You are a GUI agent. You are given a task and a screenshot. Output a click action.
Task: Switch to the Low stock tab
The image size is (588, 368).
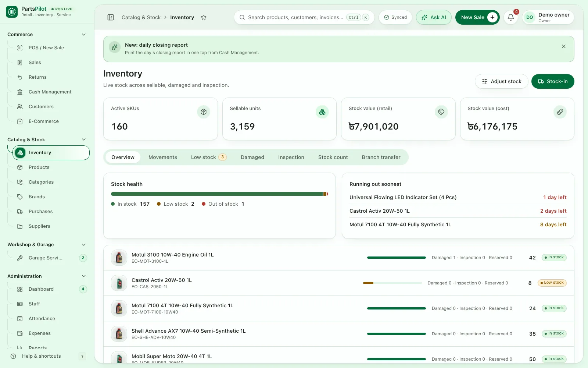click(208, 157)
